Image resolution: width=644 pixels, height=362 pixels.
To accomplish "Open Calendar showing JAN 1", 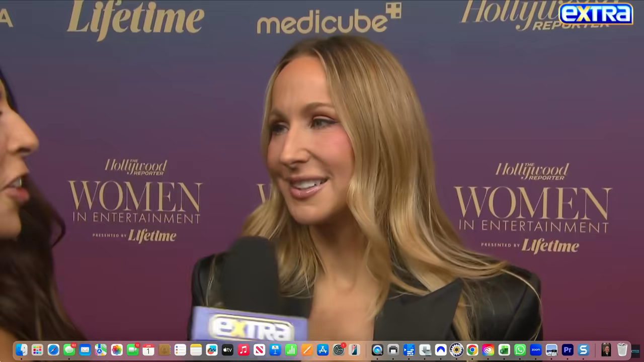I will coord(148,350).
